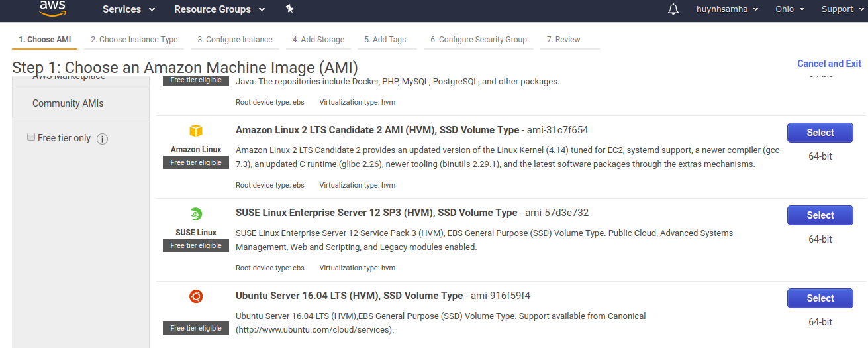Switch to the Add Tags step

[385, 40]
